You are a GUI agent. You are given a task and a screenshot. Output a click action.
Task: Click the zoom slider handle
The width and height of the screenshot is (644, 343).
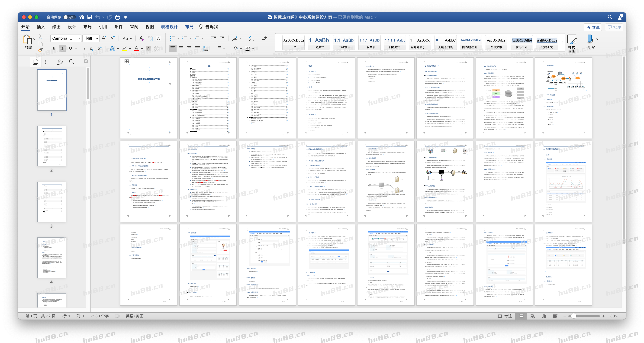(574, 316)
